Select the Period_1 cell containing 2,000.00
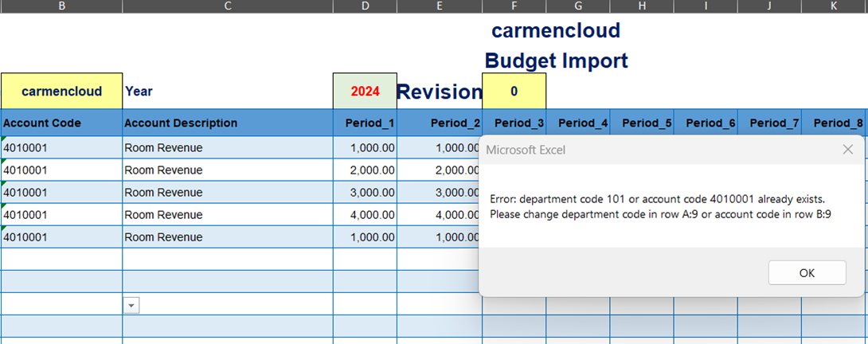This screenshot has height=344, width=868. [x=365, y=170]
